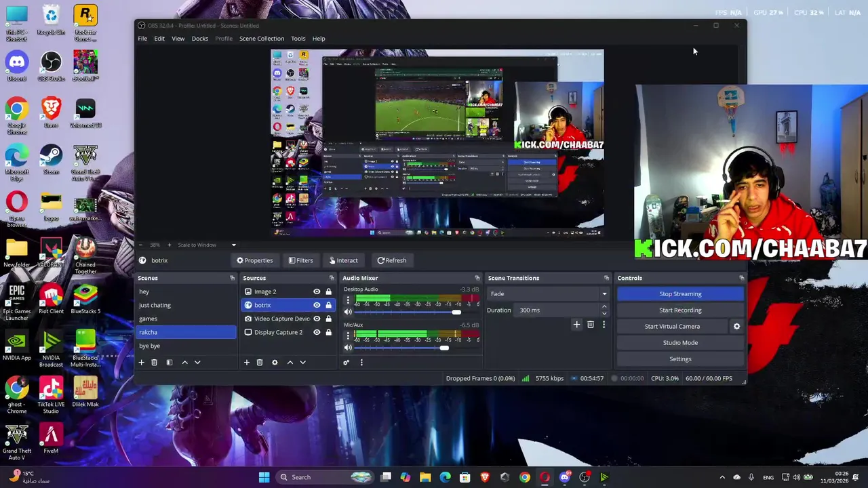868x488 pixels.
Task: Open virtual camera settings gear
Action: [736, 327]
